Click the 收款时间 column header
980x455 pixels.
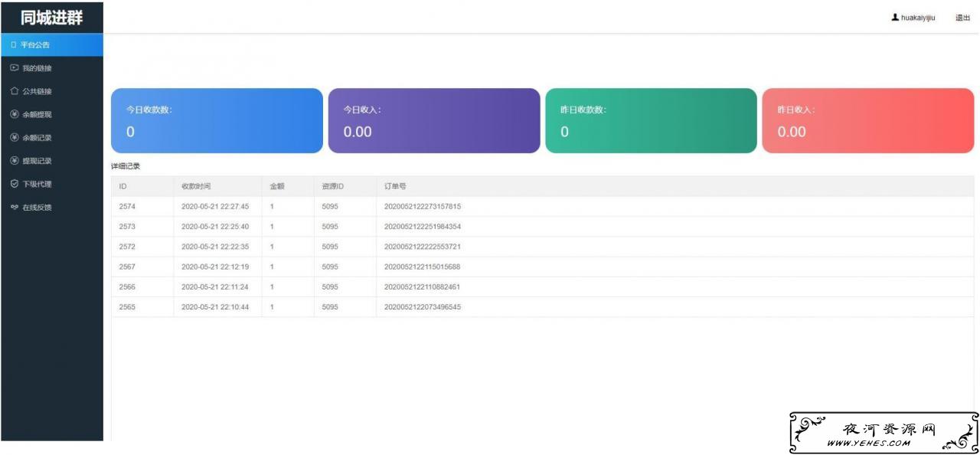pyautogui.click(x=196, y=186)
